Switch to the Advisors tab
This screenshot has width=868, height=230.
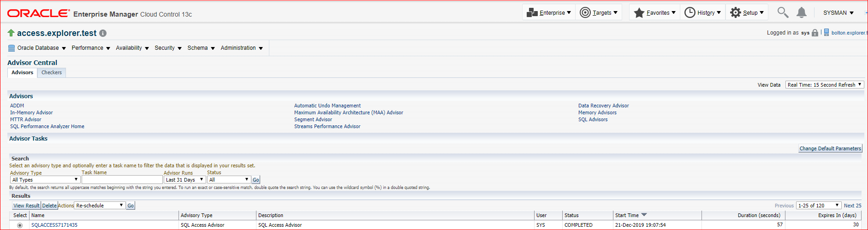tap(22, 72)
